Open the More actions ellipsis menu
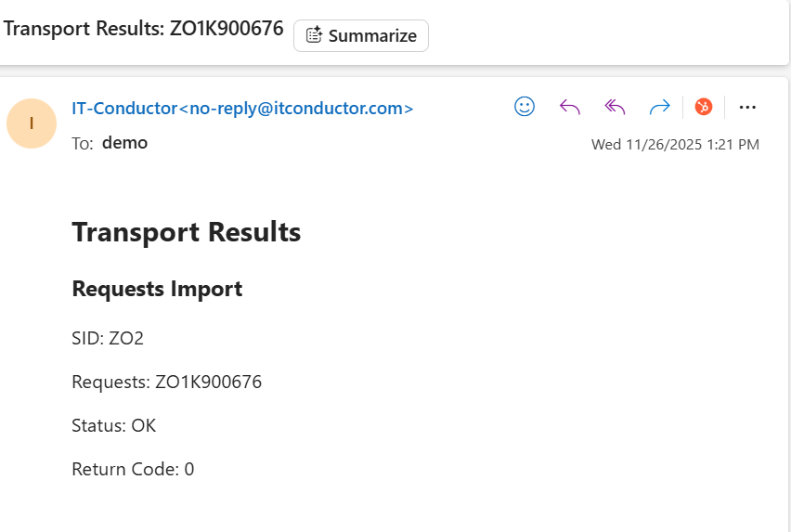791x532 pixels. coord(747,107)
